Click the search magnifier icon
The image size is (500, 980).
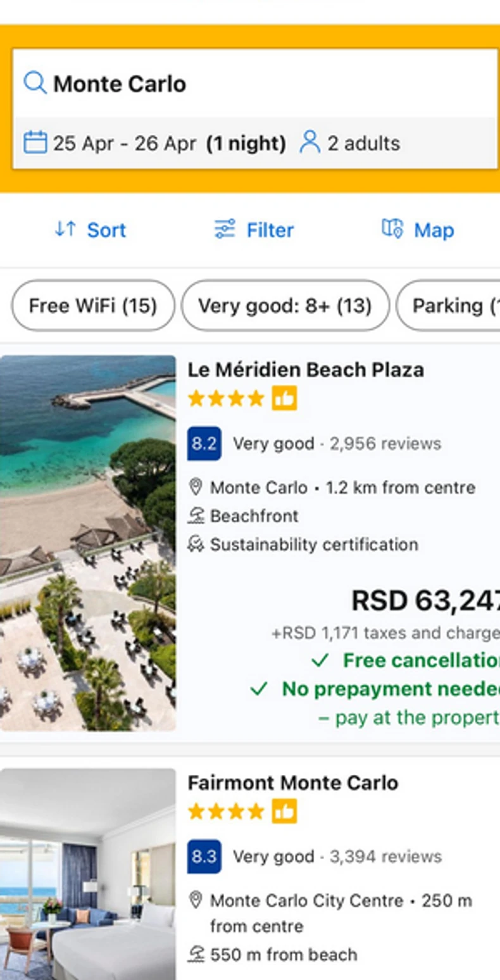[35, 83]
